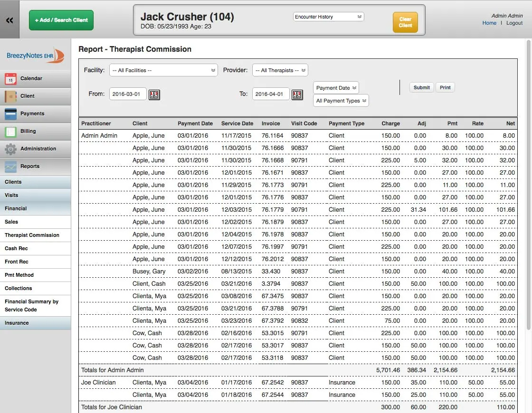
Task: Click the BreezyNotes EHR logo
Action: [x=33, y=56]
